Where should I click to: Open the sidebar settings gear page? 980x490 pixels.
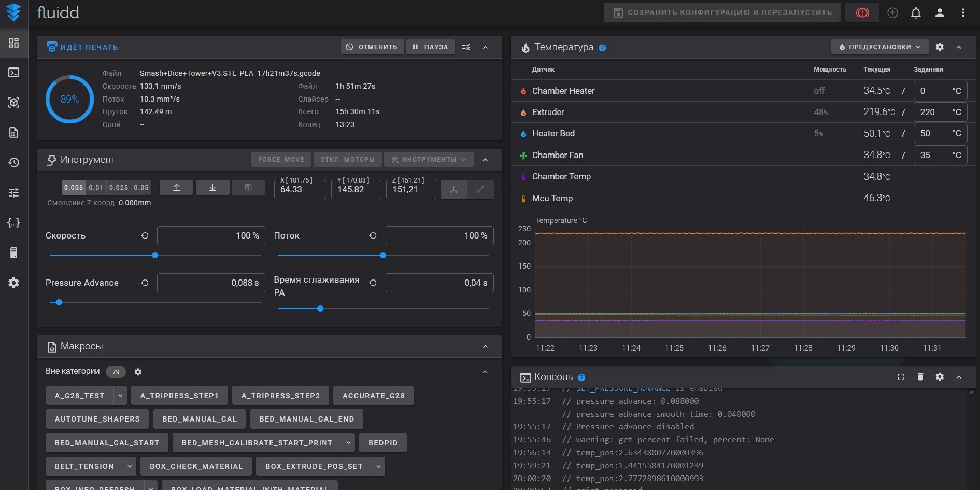[14, 283]
